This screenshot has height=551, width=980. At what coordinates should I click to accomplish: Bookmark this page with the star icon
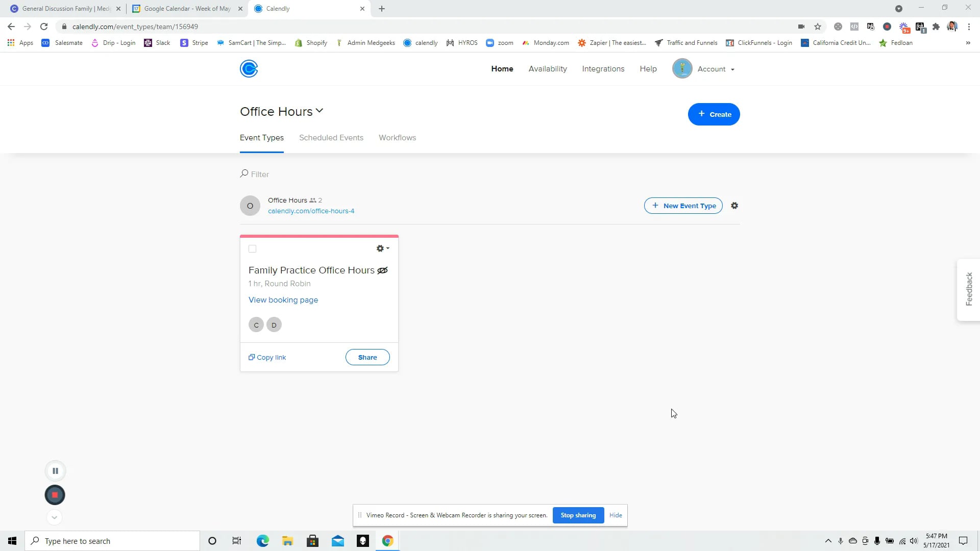(x=818, y=27)
